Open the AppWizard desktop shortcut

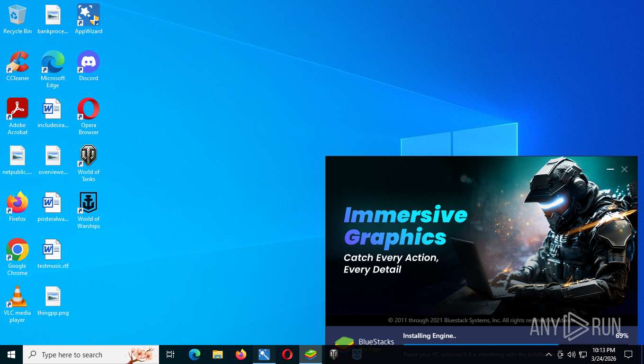(x=89, y=19)
